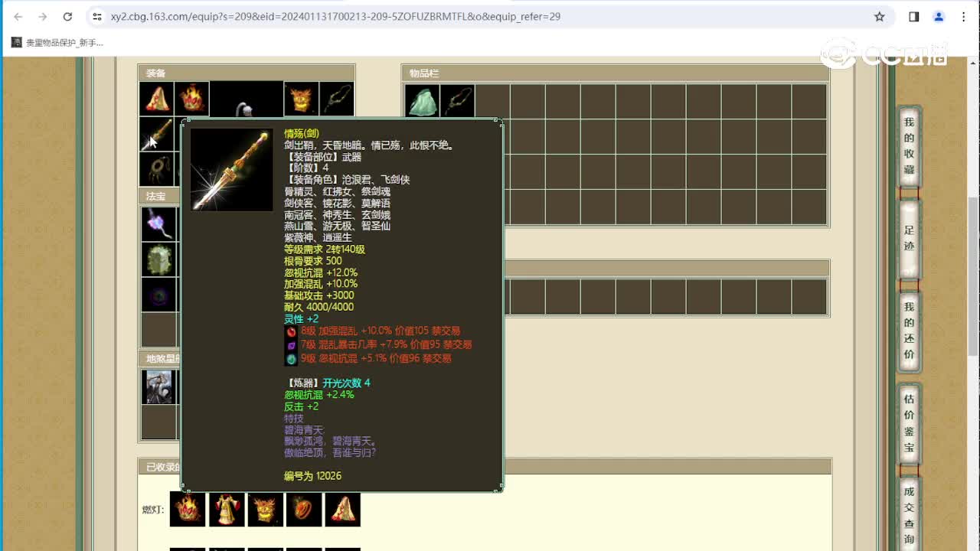980x551 pixels.
Task: Go forward in browser history
Action: (x=43, y=16)
